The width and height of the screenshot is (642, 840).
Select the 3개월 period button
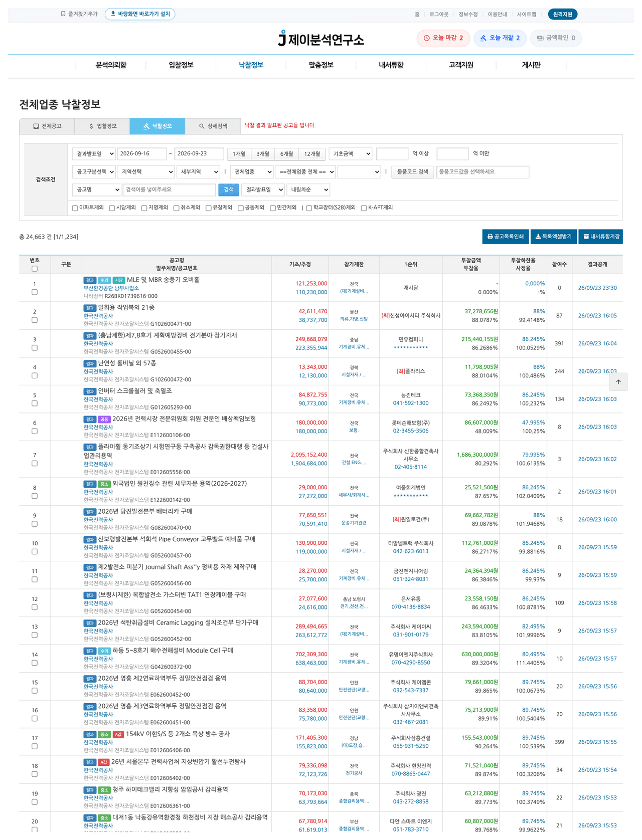(x=263, y=154)
